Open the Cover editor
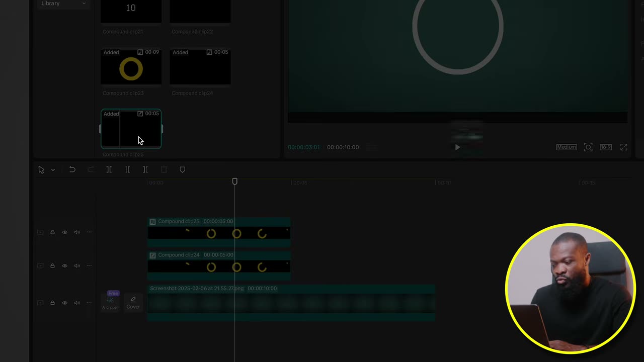644x362 pixels. coord(133,303)
